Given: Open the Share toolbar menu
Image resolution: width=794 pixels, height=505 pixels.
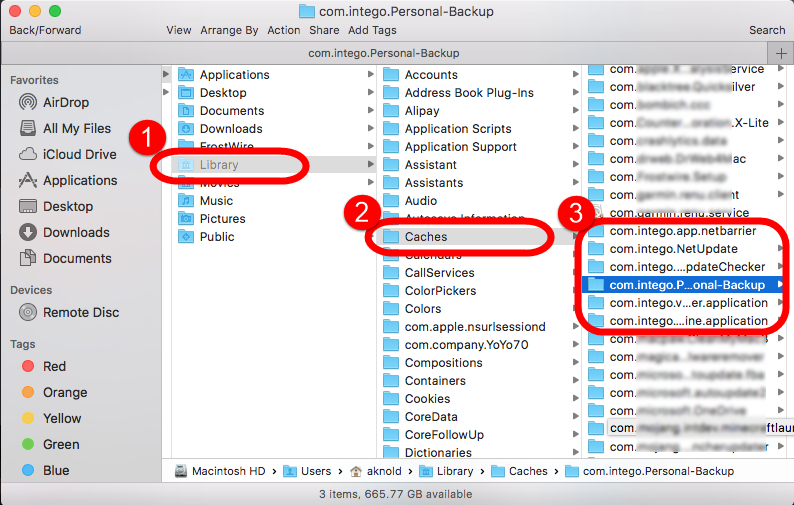Looking at the screenshot, I should pyautogui.click(x=324, y=30).
